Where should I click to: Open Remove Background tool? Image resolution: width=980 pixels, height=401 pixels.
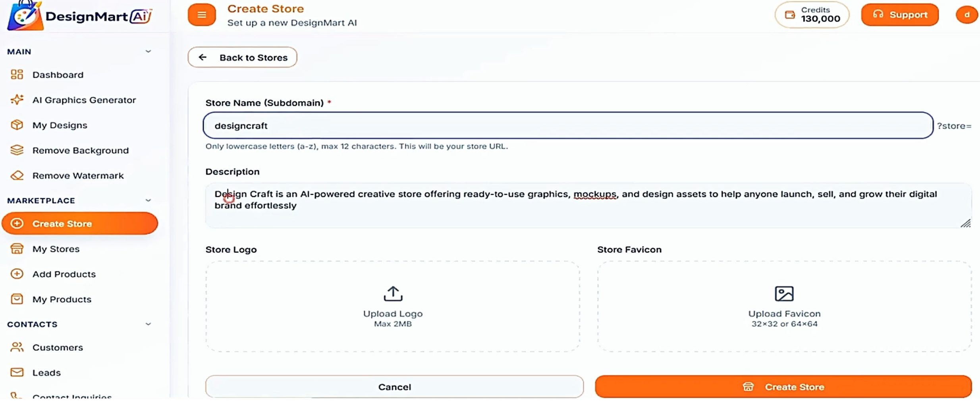click(80, 150)
